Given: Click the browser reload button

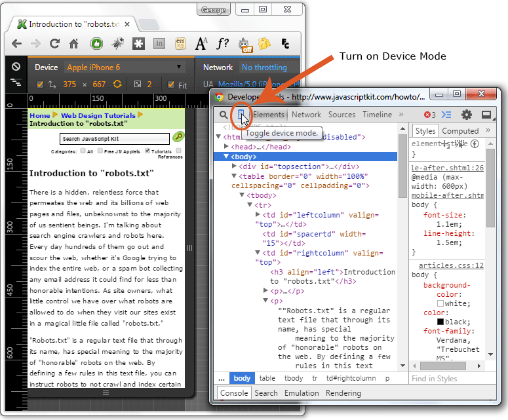Looking at the screenshot, I should pyautogui.click(x=54, y=44).
